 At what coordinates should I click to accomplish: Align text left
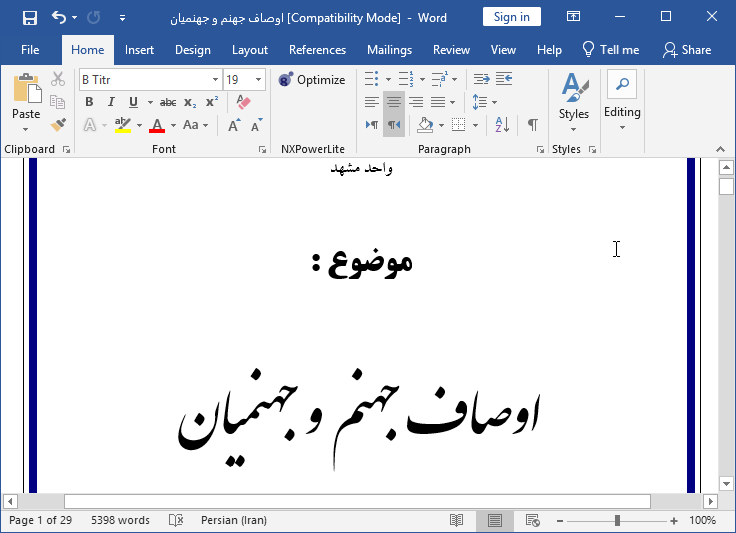pyautogui.click(x=372, y=102)
